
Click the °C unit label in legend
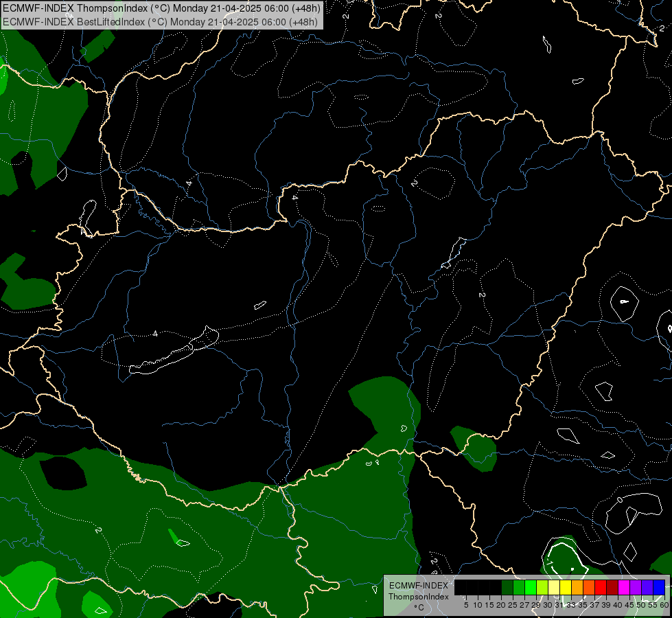click(418, 607)
